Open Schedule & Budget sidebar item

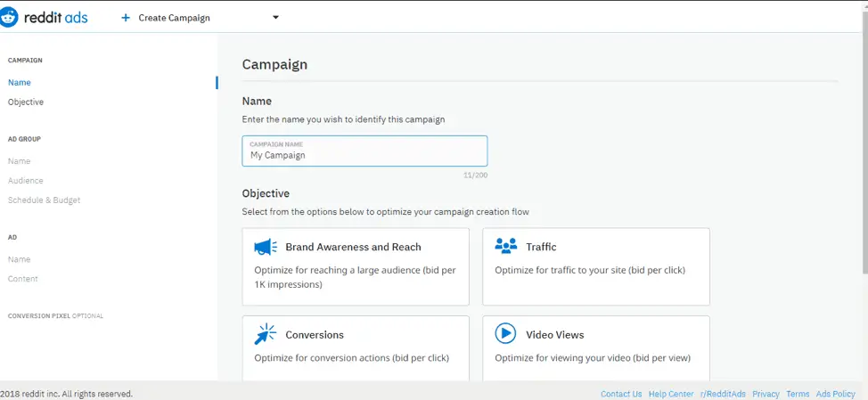click(x=45, y=200)
